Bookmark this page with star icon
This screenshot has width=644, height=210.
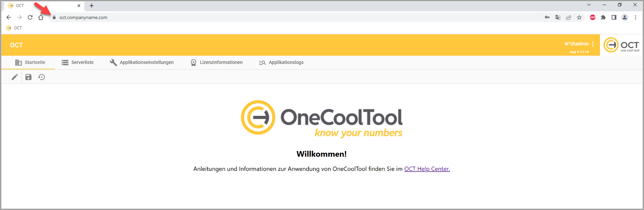(579, 18)
